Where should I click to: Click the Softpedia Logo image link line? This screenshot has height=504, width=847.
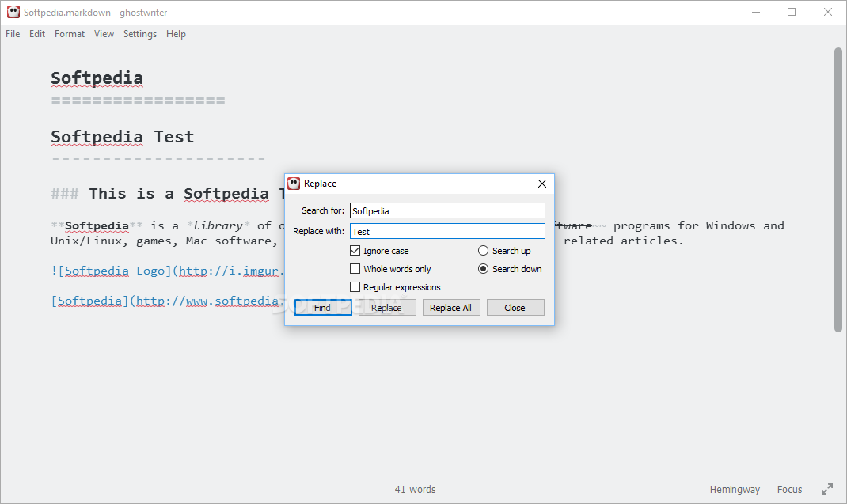coord(168,271)
